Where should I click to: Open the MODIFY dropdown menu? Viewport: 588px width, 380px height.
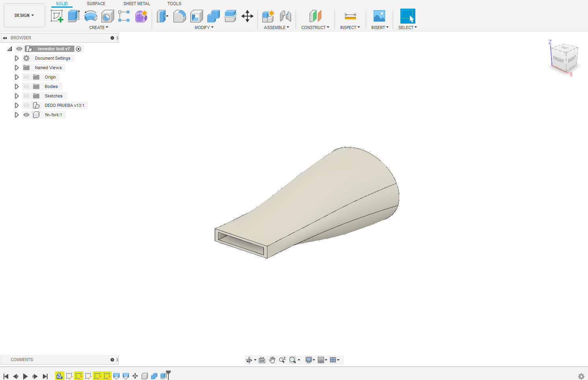[204, 27]
